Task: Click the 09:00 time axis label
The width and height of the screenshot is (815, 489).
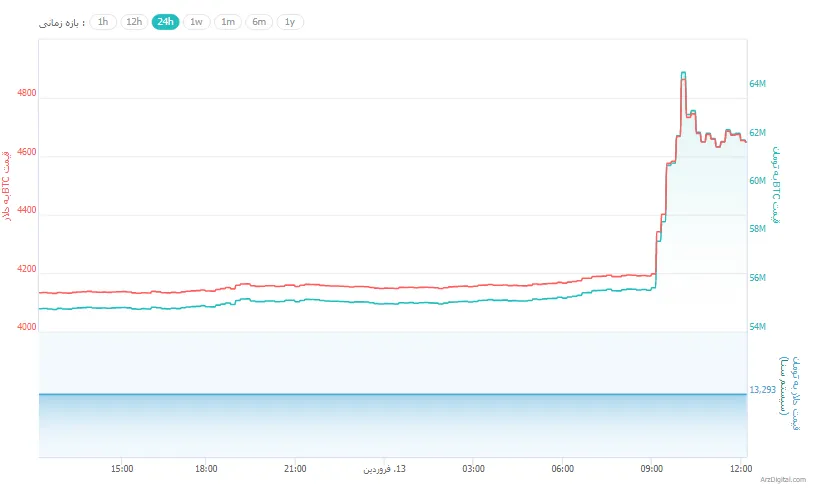Action: pyautogui.click(x=652, y=468)
